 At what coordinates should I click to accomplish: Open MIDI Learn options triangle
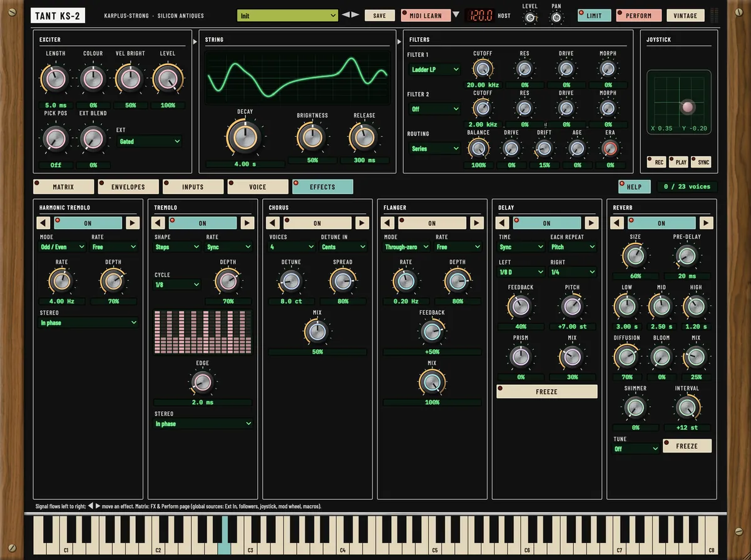tap(456, 15)
